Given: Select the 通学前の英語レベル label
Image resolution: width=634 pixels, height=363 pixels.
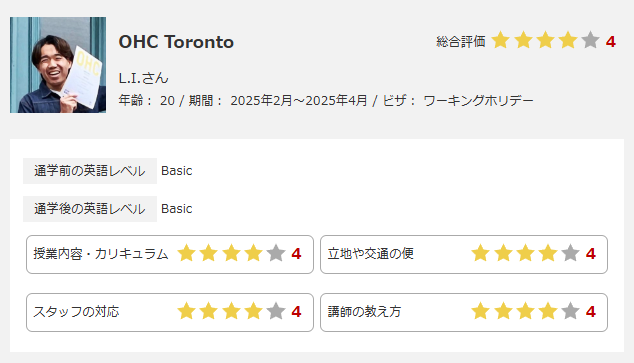Looking at the screenshot, I should coord(89,171).
